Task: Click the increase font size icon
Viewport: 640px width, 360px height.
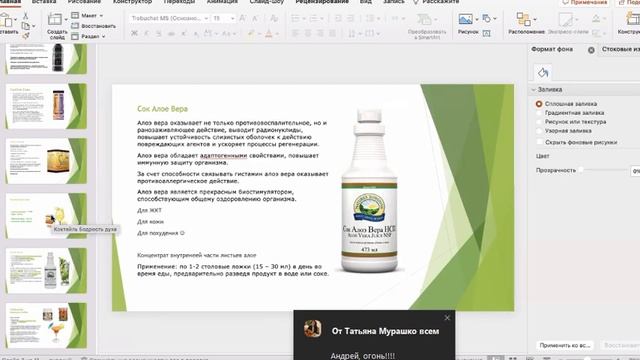Action: (x=242, y=18)
